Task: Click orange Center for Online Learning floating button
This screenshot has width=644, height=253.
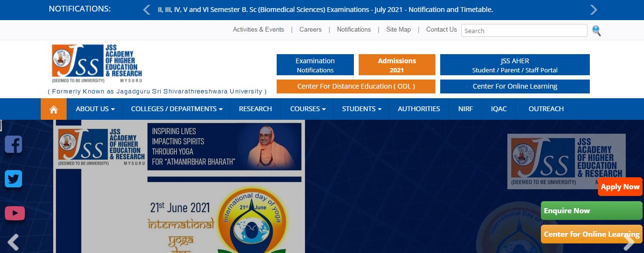Action: click(x=592, y=234)
